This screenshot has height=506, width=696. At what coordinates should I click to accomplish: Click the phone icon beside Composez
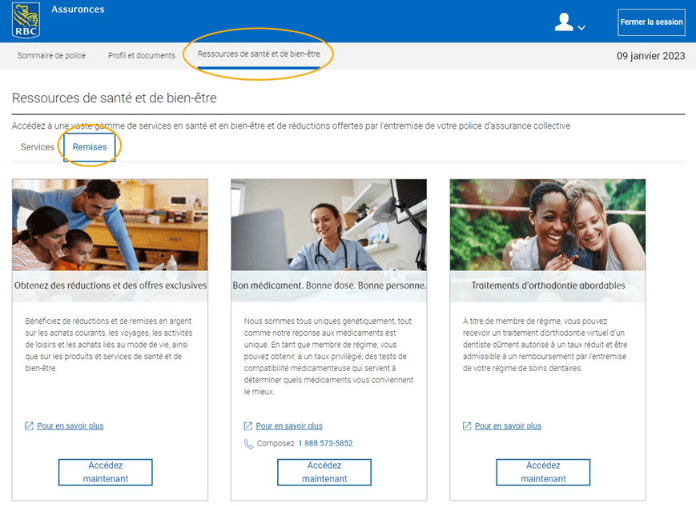(x=248, y=444)
